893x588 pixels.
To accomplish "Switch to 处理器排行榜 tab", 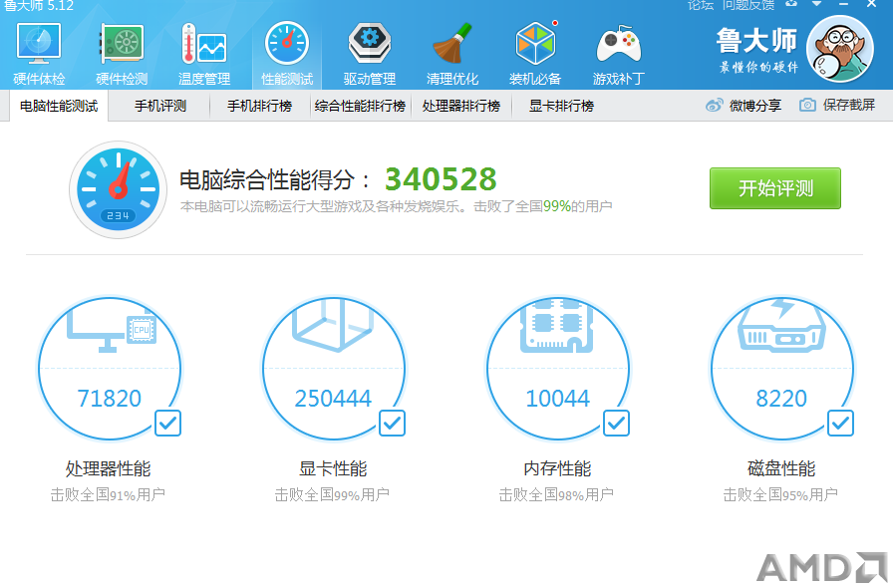I will tap(461, 106).
